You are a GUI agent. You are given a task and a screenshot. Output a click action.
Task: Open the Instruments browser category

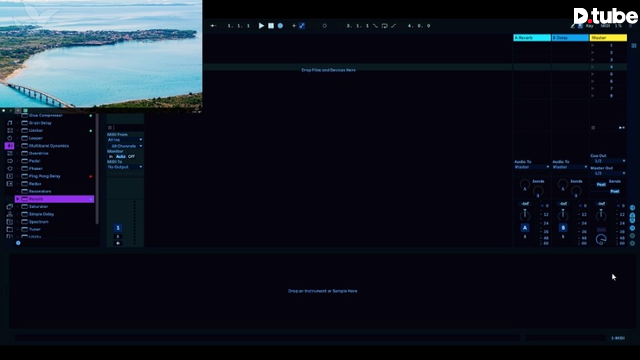click(9, 138)
